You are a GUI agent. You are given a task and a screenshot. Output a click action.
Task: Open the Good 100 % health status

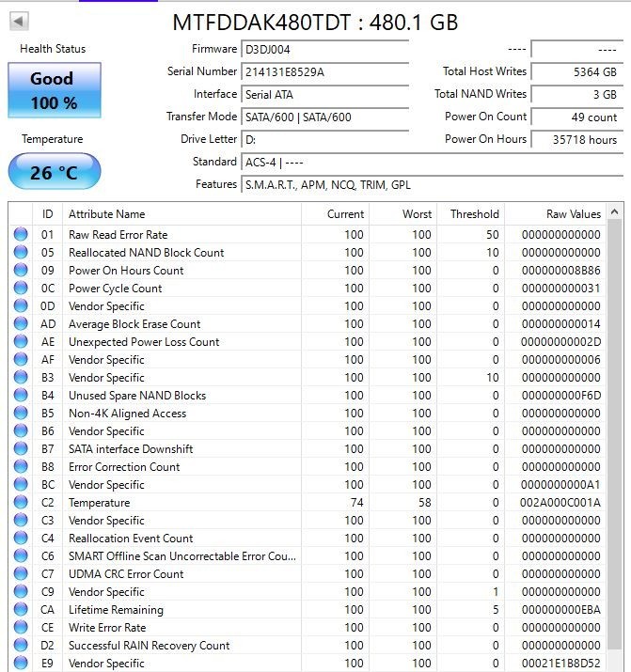55,90
